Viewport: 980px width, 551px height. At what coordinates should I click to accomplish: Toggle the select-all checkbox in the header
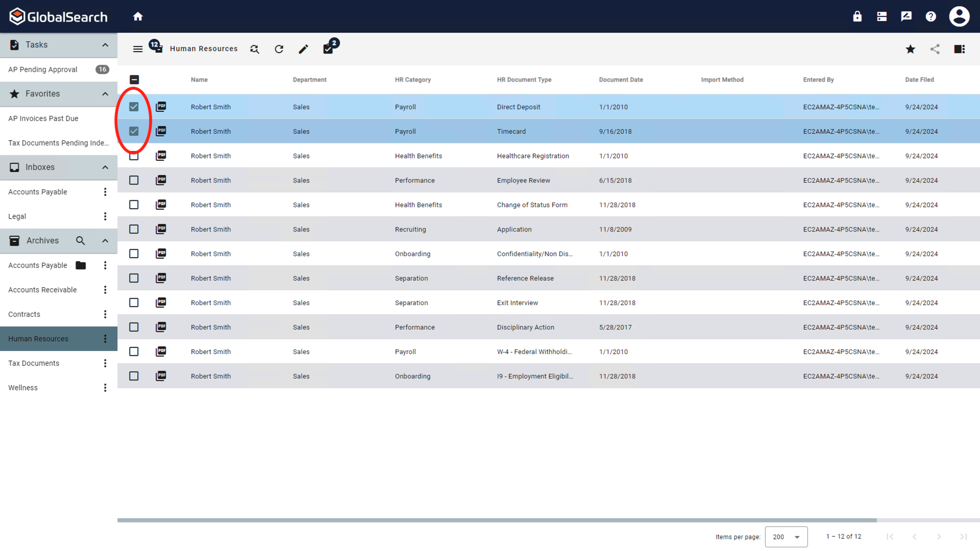pyautogui.click(x=134, y=80)
